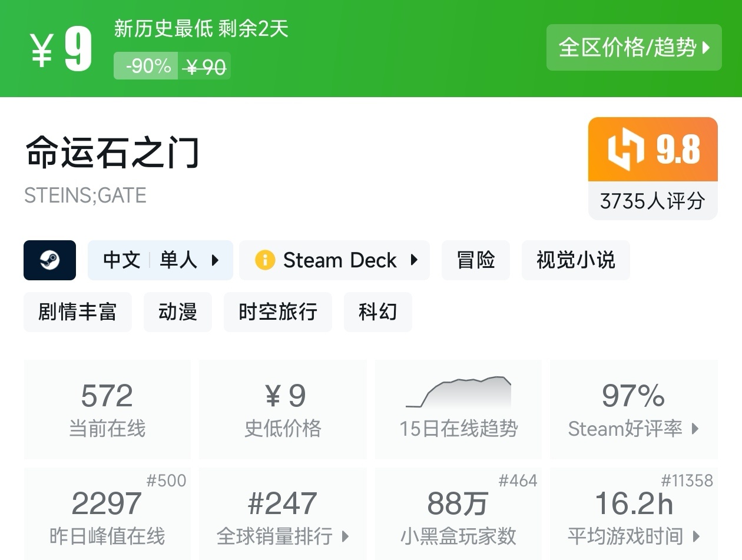
Task: Expand the #247 全球销量排行 ranking
Action: [283, 513]
